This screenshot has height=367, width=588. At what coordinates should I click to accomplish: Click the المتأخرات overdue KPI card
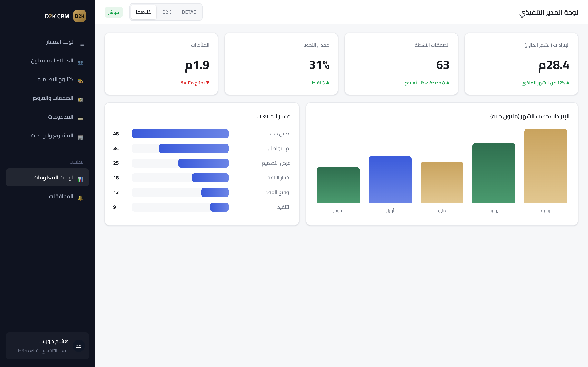pos(161,64)
